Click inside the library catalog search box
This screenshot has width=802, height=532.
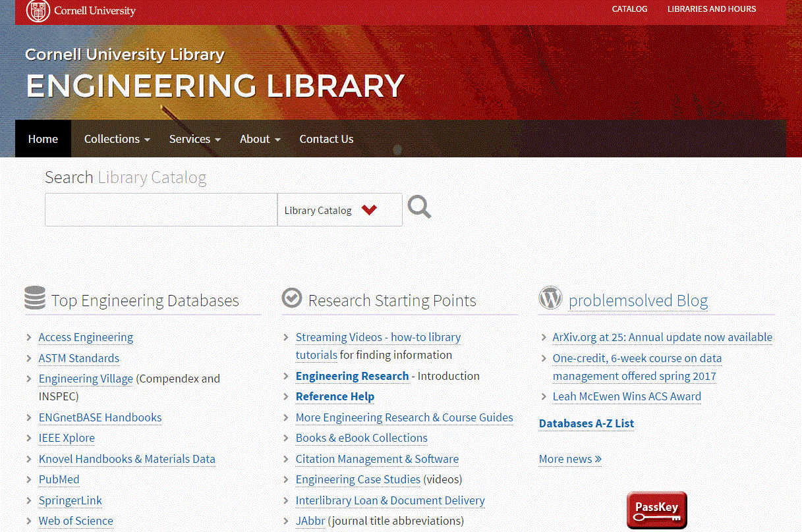point(161,209)
